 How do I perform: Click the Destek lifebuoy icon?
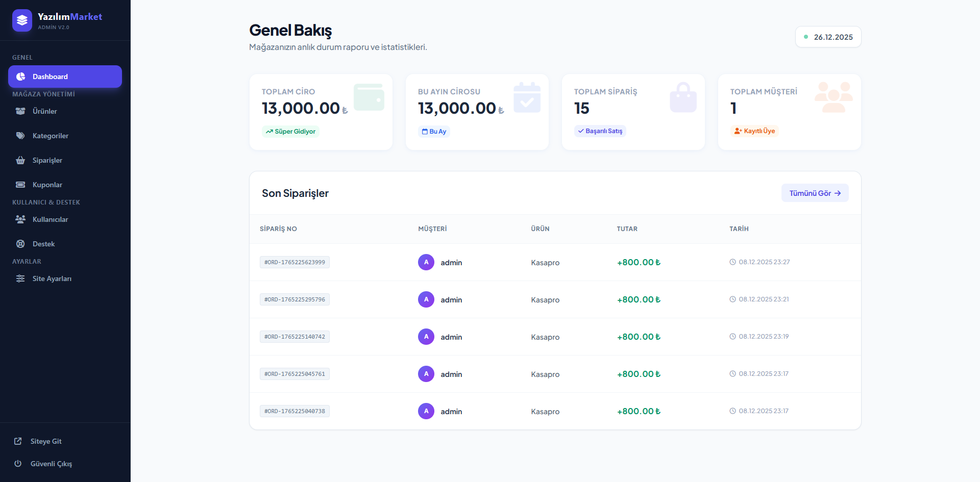[x=20, y=244]
